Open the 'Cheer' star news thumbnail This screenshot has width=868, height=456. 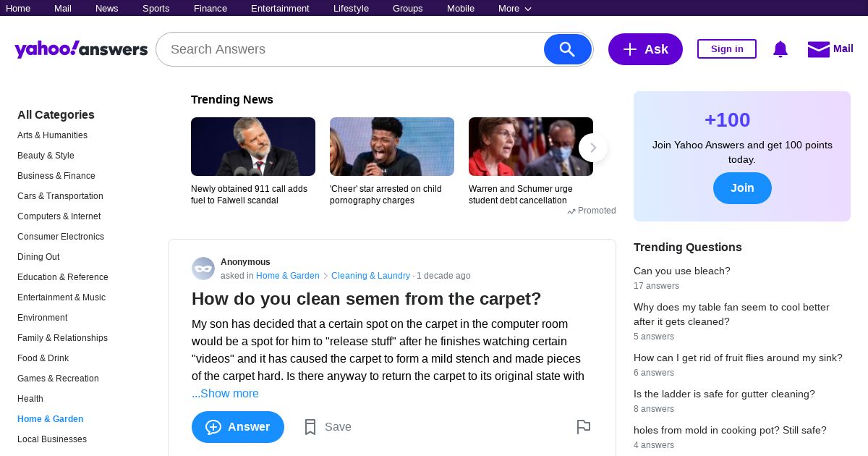coord(392,146)
